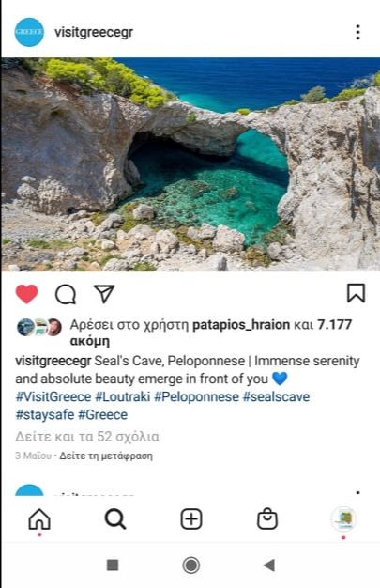Unlike the post via red heart
This screenshot has width=380, height=588.
pos(26,294)
